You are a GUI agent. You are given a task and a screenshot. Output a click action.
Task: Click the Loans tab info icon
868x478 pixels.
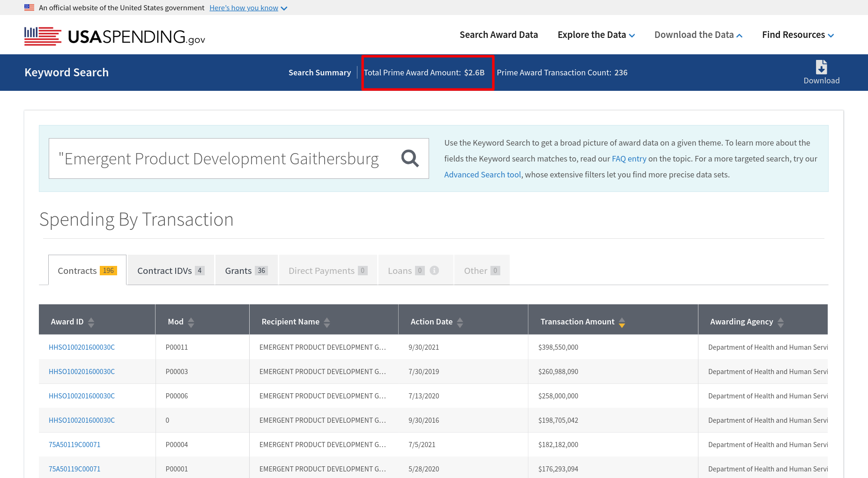[x=434, y=271]
